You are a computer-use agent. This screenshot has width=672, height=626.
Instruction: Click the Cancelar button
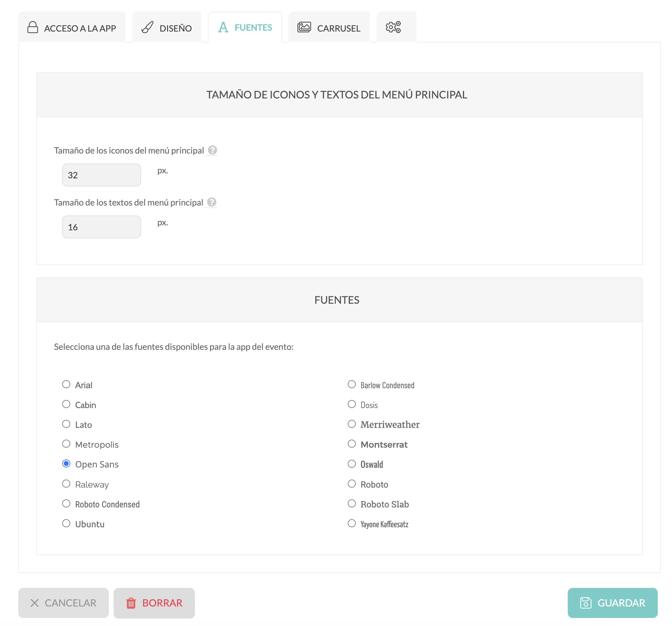pos(63,603)
